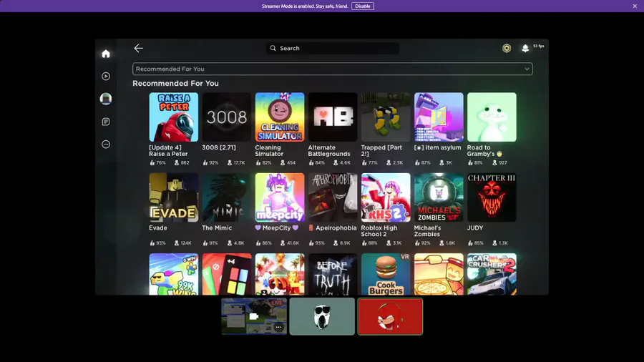Click the "Alternate Battlegrounds" title text
Viewport: 644px width, 362px height.
coord(329,151)
